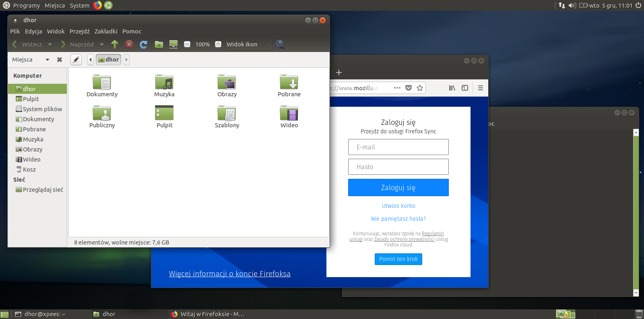This screenshot has width=644, height=319.
Task: Click the path bar right scroll arrow
Action: [x=126, y=60]
